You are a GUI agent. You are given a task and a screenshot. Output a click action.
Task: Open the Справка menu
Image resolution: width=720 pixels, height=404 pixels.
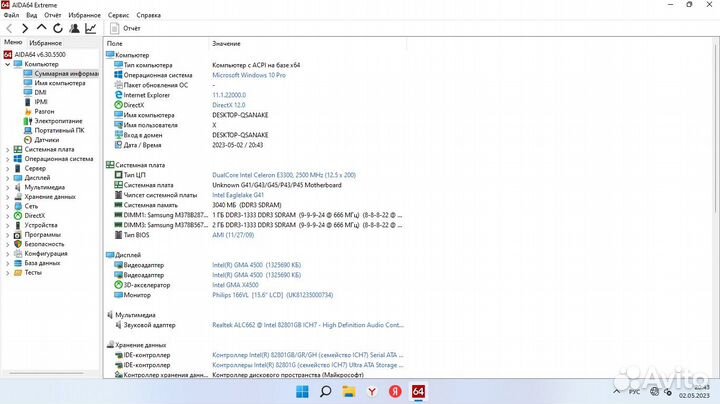148,15
